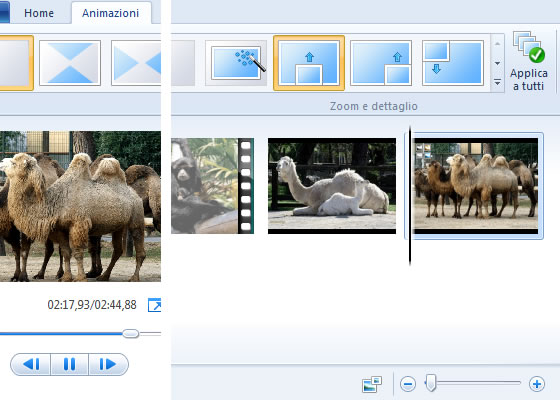Open the Animazioni tab
The image size is (560, 400).
pyautogui.click(x=111, y=13)
